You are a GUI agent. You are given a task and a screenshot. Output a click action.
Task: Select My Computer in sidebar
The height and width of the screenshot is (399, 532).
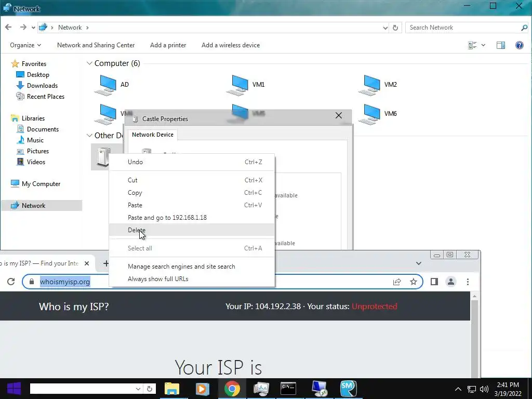[x=36, y=184]
